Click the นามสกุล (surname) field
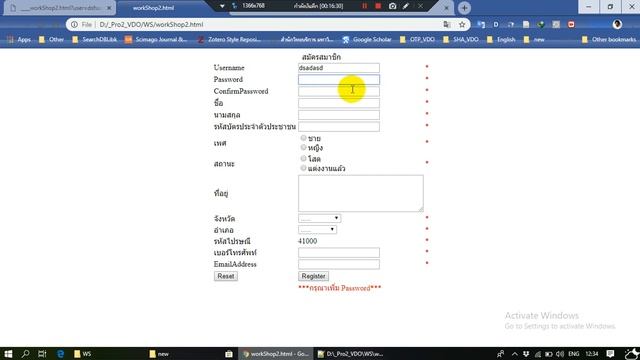 339,115
